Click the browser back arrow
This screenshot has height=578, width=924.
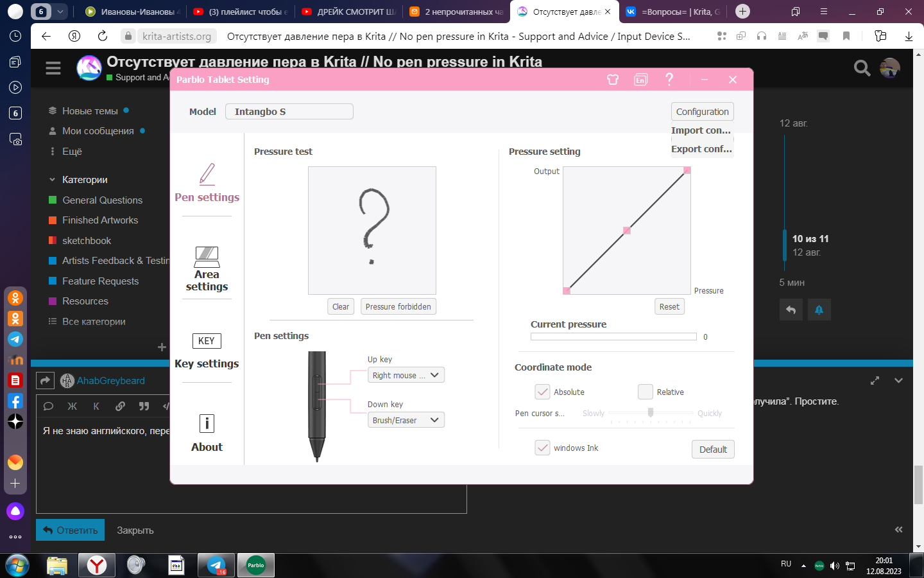46,36
